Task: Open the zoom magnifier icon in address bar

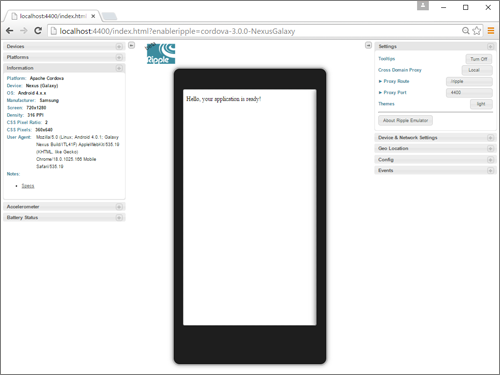Action: click(466, 31)
